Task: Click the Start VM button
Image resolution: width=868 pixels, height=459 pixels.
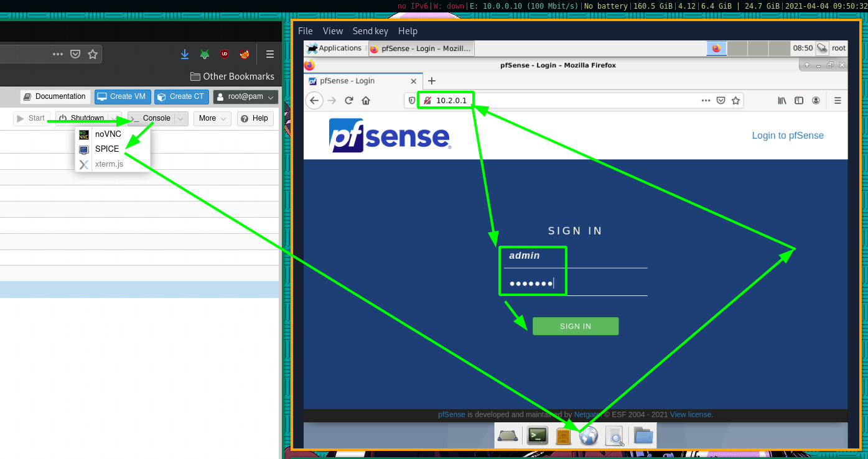Action: pyautogui.click(x=30, y=118)
